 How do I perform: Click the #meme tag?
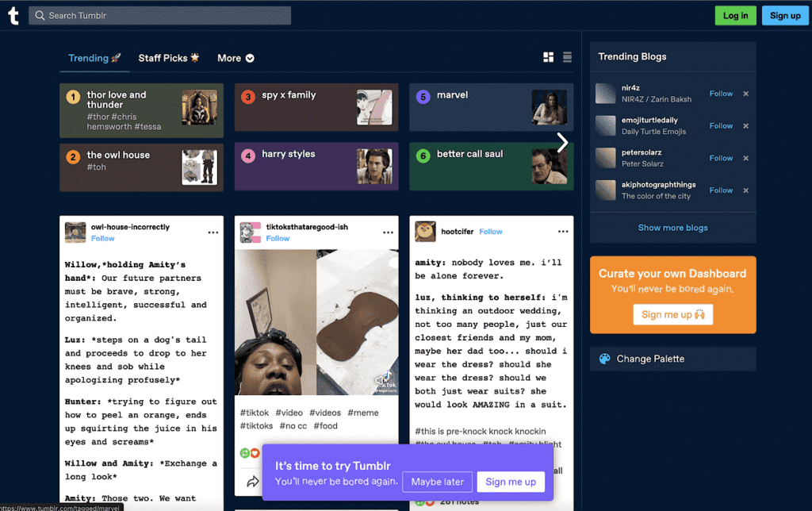click(x=363, y=413)
